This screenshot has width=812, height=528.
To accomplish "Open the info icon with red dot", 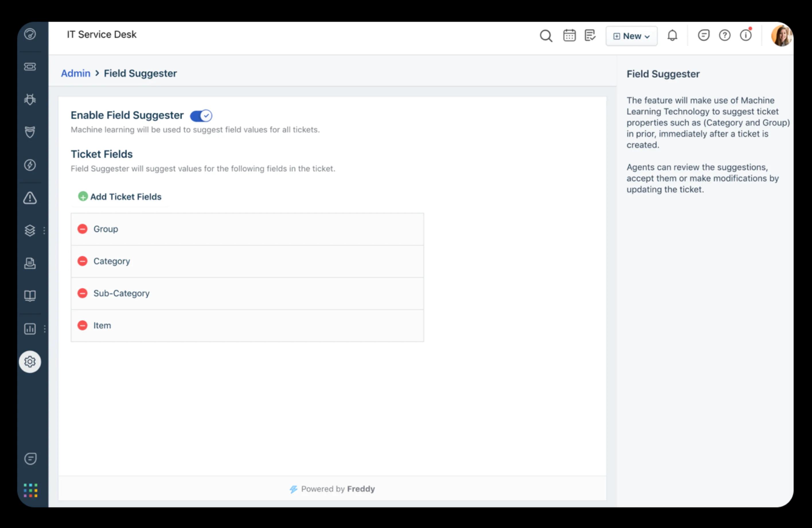I will [746, 35].
